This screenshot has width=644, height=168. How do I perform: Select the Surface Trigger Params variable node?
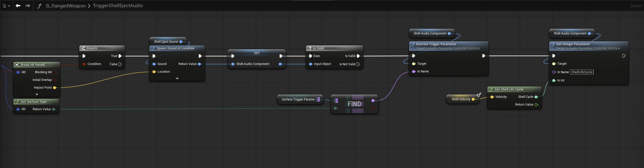pos(300,99)
